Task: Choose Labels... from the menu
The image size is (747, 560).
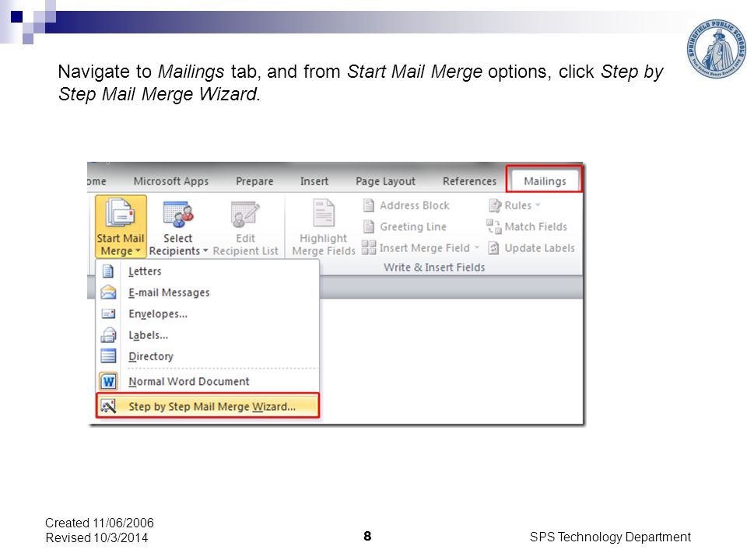Action: 208,335
